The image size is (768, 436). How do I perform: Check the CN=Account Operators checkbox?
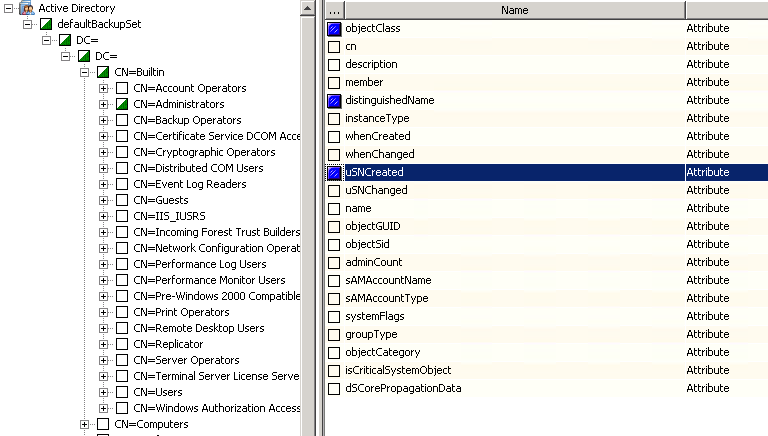[122, 88]
